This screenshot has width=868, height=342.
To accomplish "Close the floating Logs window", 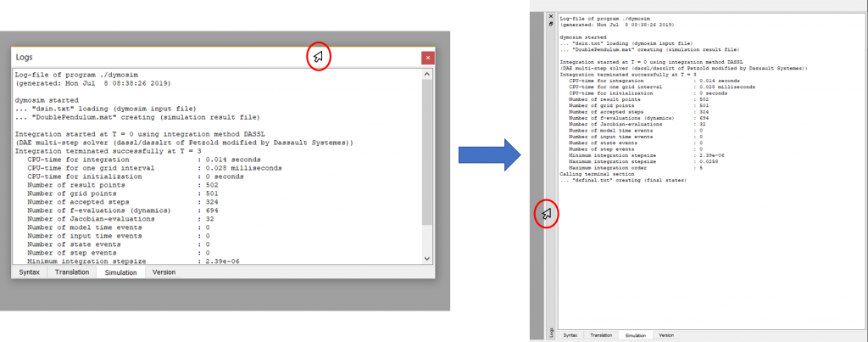I will pos(427,58).
